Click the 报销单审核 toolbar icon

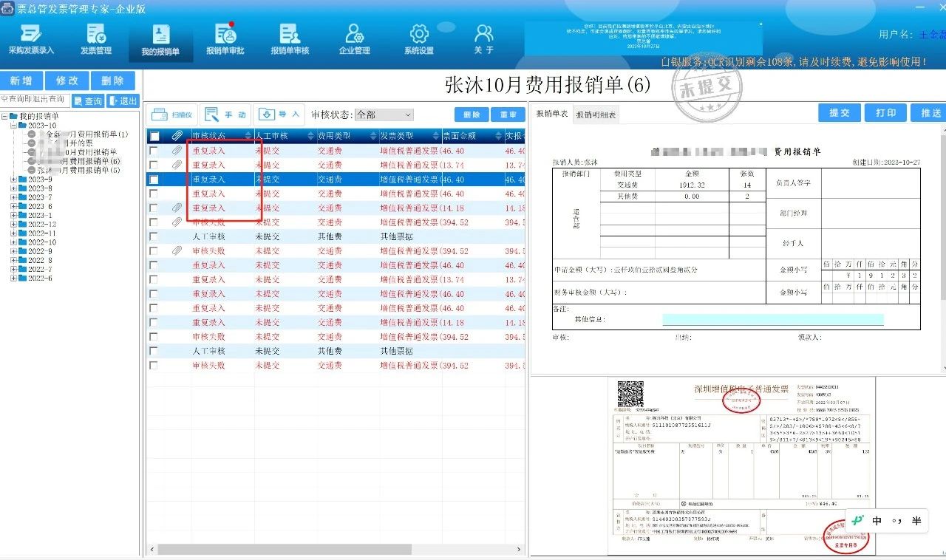coord(290,39)
